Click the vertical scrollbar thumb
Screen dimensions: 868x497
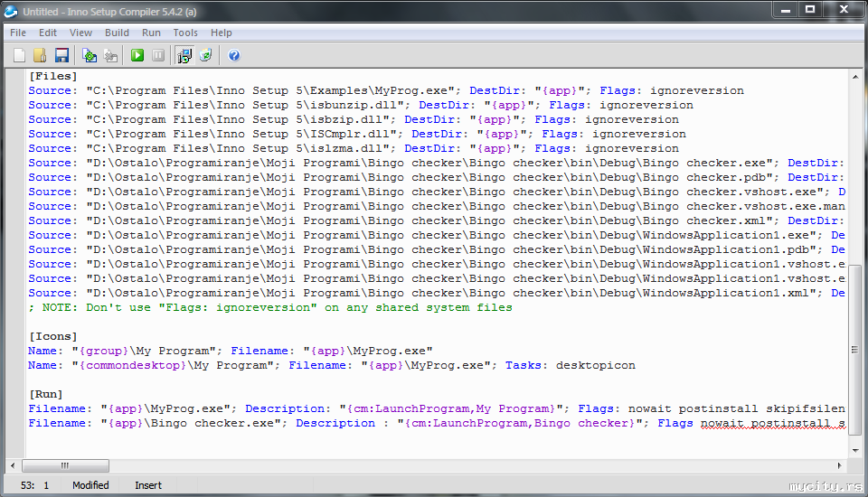(855, 349)
